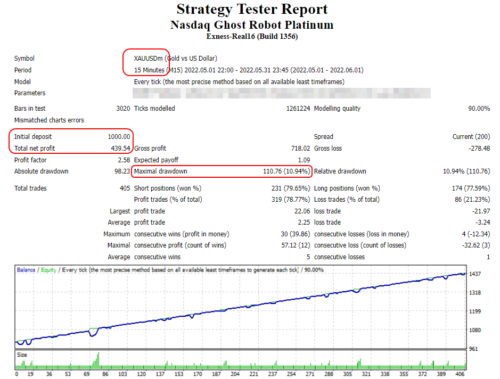
Task: Click the 'Modelling quality' label
Action: coord(337,109)
